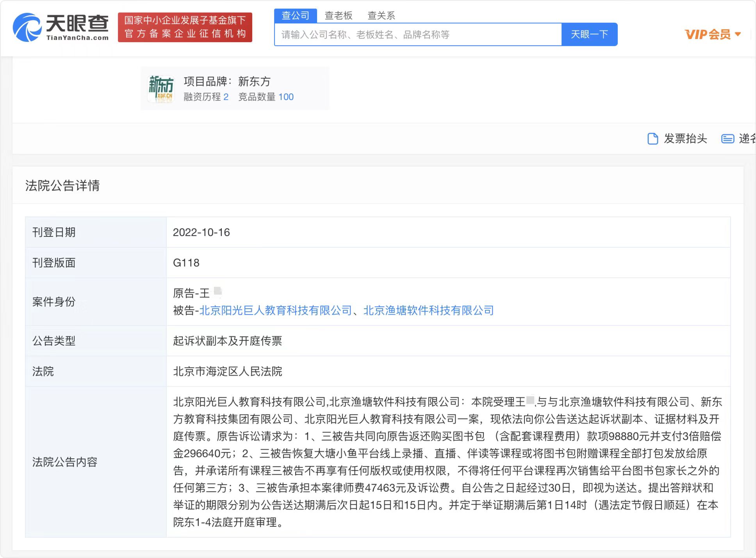Switch to the 查老板 search tab
The image size is (756, 558).
click(338, 16)
